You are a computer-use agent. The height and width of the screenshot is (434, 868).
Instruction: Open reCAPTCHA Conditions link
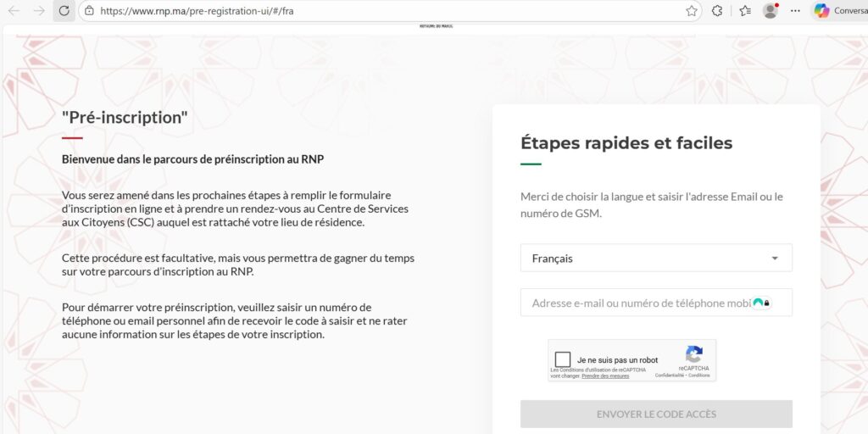coord(699,375)
